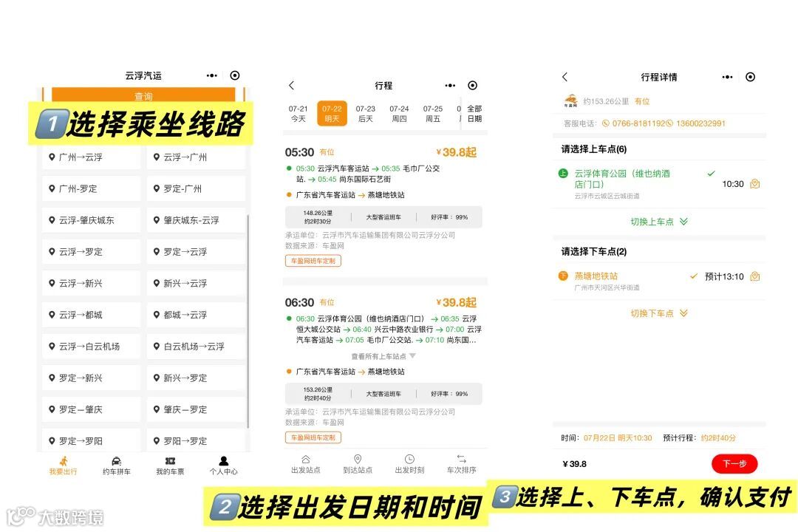The image size is (798, 532).
Task: Filter by 出发时刻
Action: tap(409, 464)
